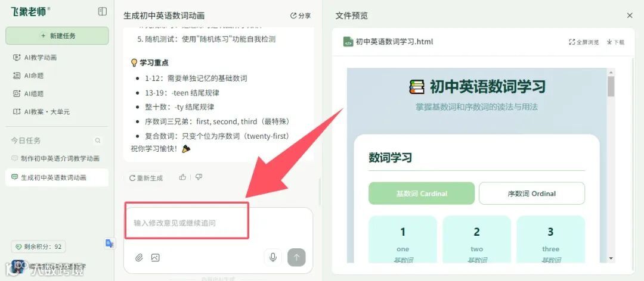The image size is (644, 281).
Task: Switch to the 序数词 Ordinal tab
Action: tap(532, 193)
